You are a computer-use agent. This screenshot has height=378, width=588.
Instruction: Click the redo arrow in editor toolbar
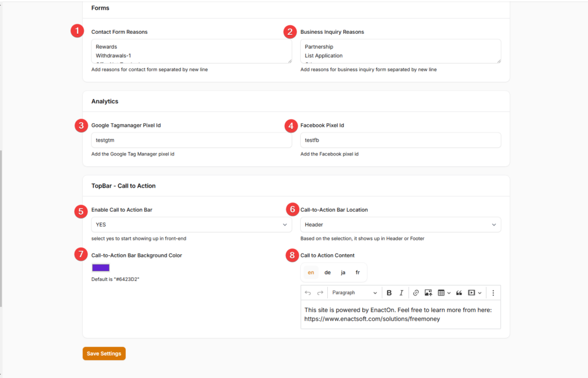pos(320,293)
